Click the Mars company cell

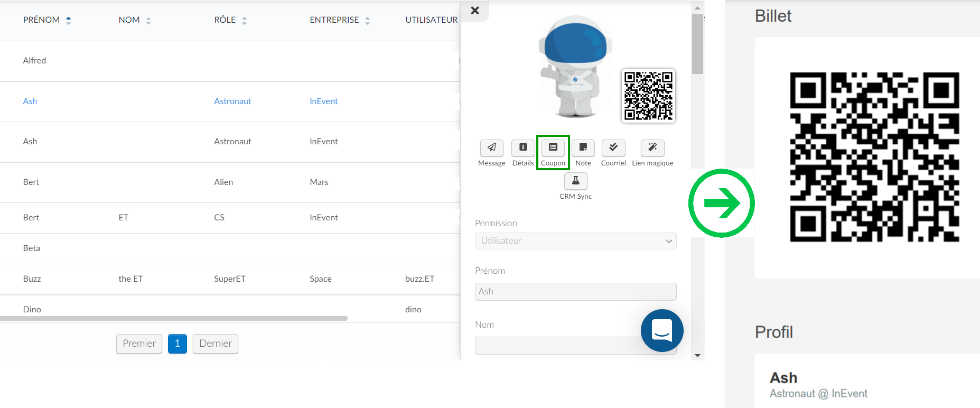319,182
